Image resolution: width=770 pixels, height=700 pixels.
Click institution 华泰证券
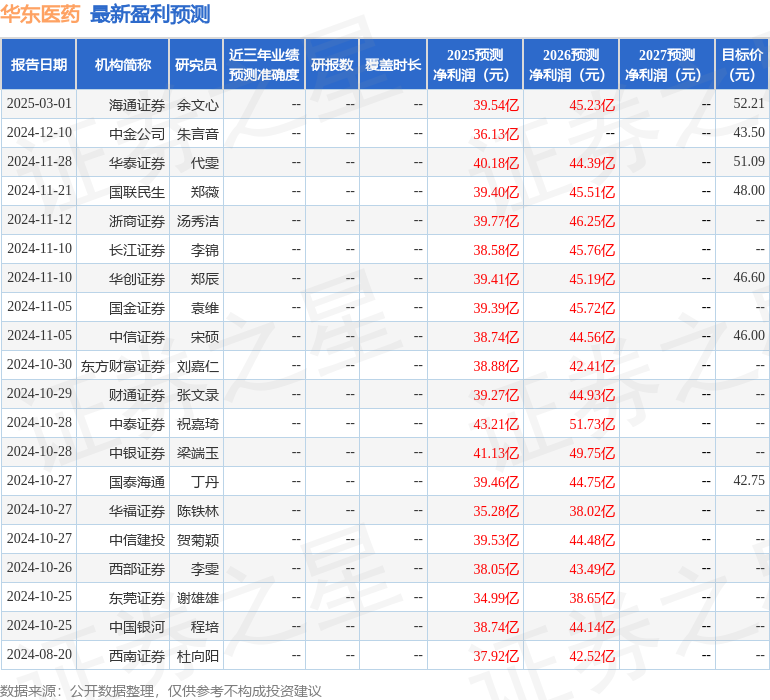coord(137,163)
